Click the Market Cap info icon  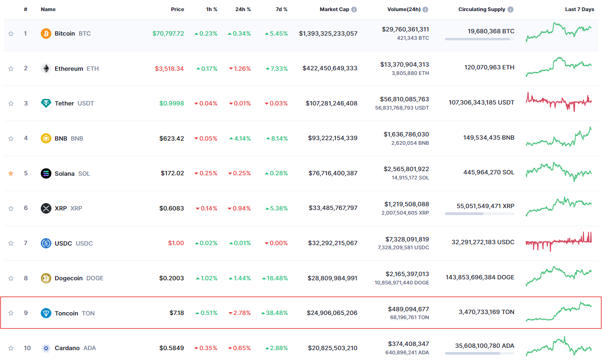click(x=354, y=9)
